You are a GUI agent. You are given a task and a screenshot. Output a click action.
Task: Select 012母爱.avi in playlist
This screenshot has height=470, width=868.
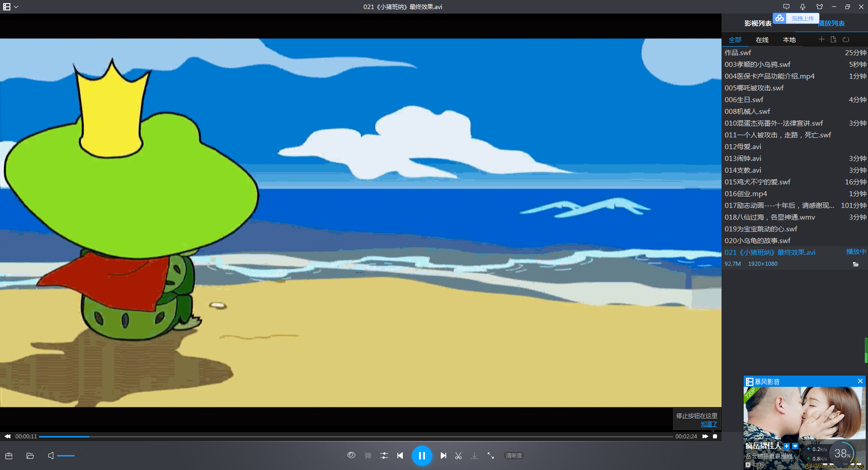click(x=795, y=147)
